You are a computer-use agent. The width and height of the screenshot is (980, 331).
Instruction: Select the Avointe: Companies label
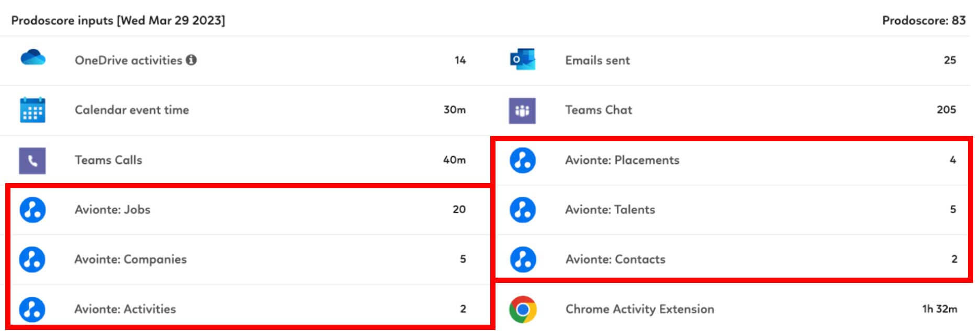point(131,259)
